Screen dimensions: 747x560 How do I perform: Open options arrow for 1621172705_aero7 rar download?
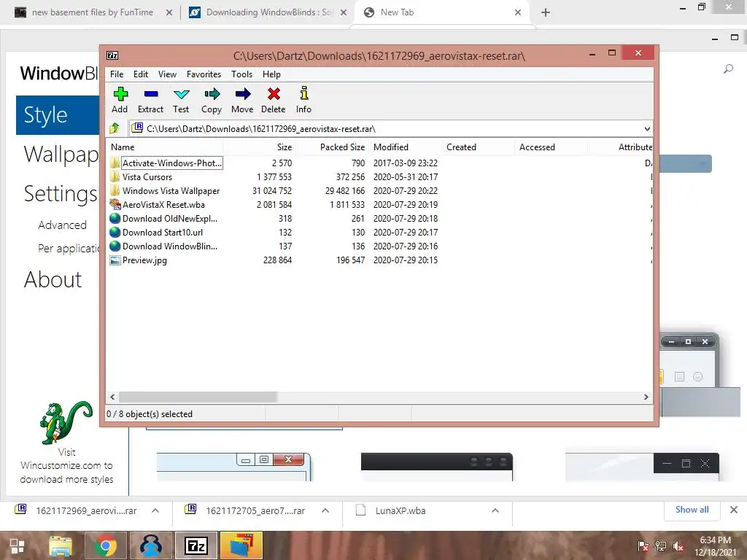point(325,510)
